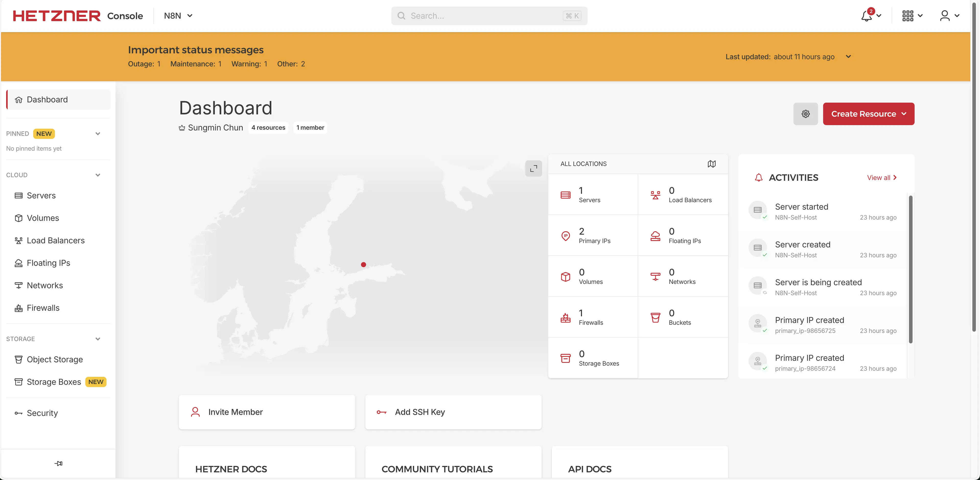
Task: Click the Create Resource button
Action: pos(868,114)
